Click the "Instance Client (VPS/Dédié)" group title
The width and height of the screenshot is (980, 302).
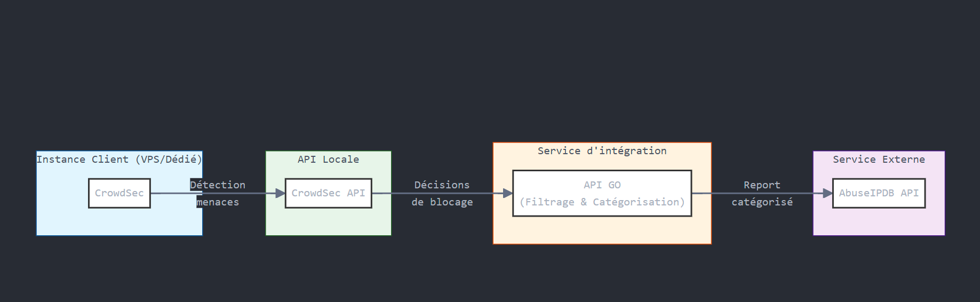(x=119, y=160)
